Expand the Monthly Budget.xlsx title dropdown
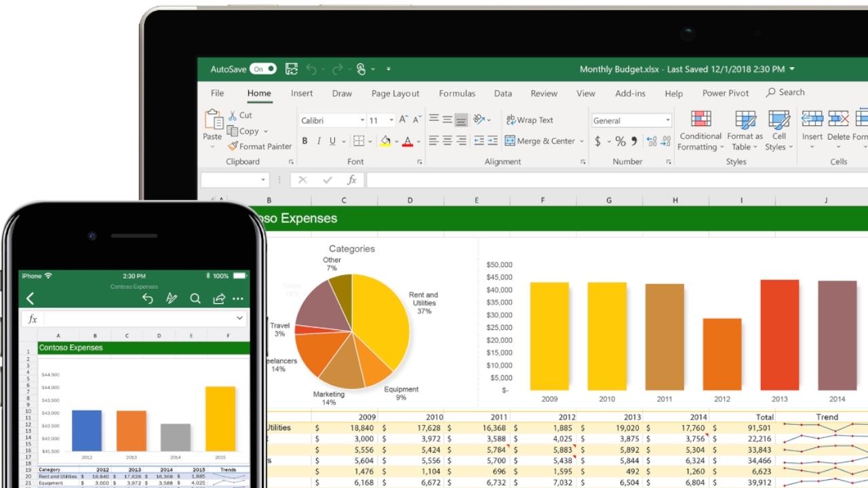The width and height of the screenshot is (868, 488). pyautogui.click(x=792, y=69)
